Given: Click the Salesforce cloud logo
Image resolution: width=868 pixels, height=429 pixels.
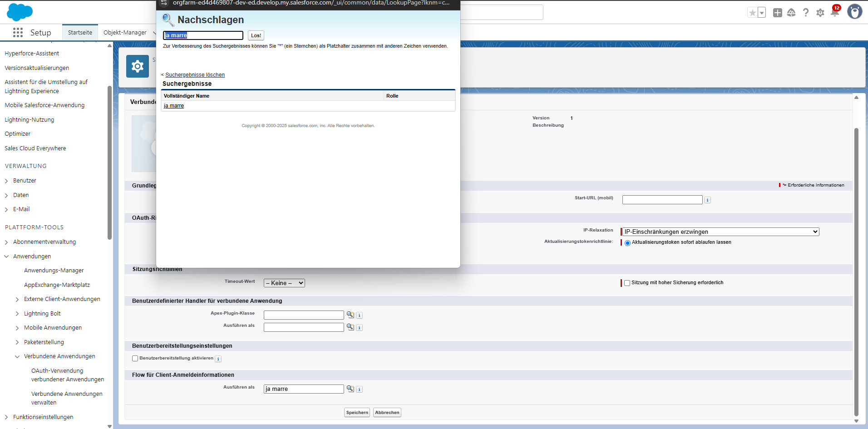Looking at the screenshot, I should coord(20,12).
